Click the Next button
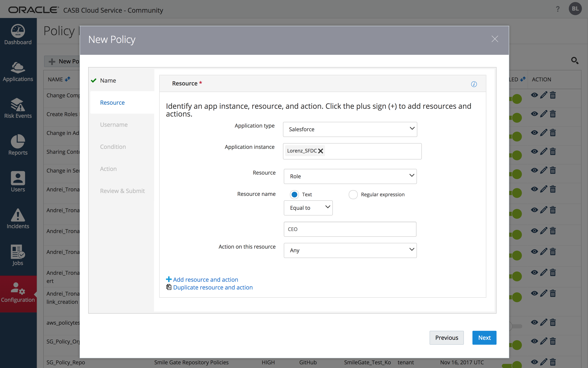Screen dimensions: 588x368 click(x=484, y=338)
